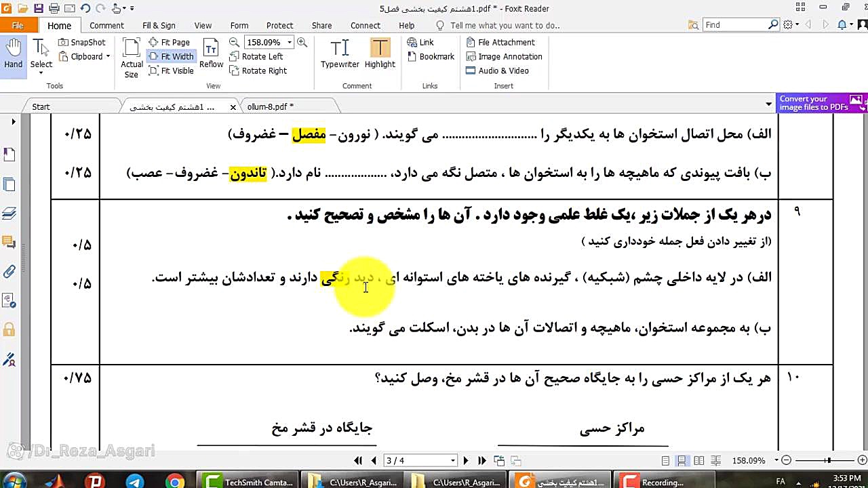The height and width of the screenshot is (488, 868).
Task: Expand the Clipboard dropdown
Action: [108, 56]
